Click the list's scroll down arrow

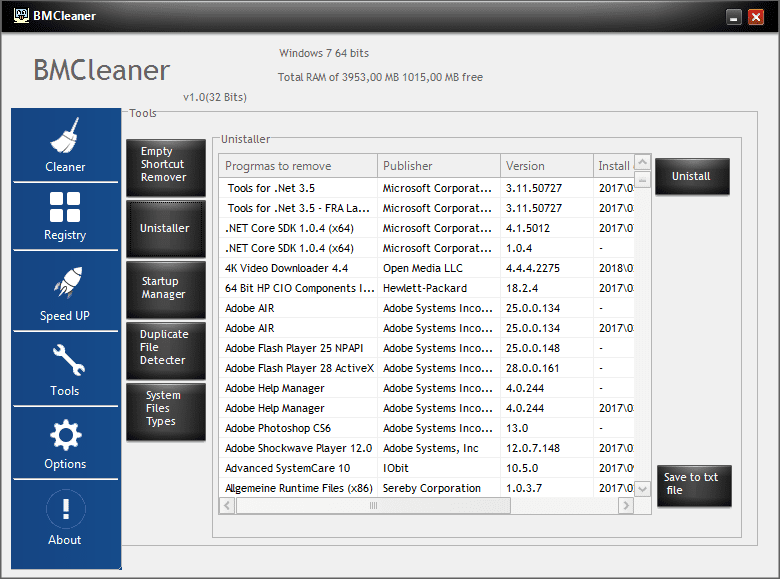642,489
